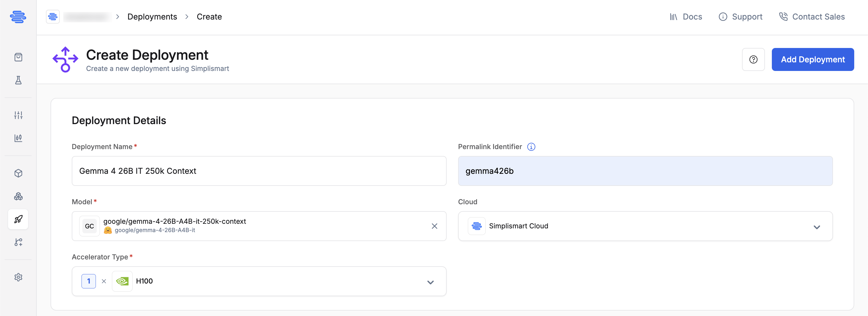Image resolution: width=868 pixels, height=316 pixels.
Task: Click the Permalink Identifier info icon
Action: tap(531, 147)
